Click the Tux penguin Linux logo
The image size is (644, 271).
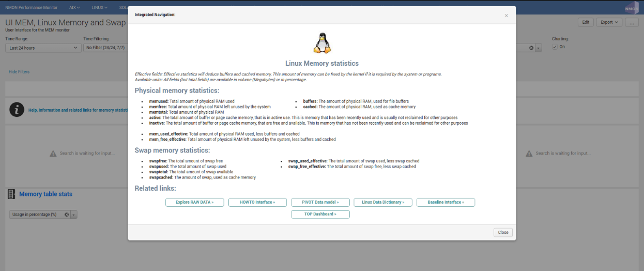pyautogui.click(x=321, y=43)
